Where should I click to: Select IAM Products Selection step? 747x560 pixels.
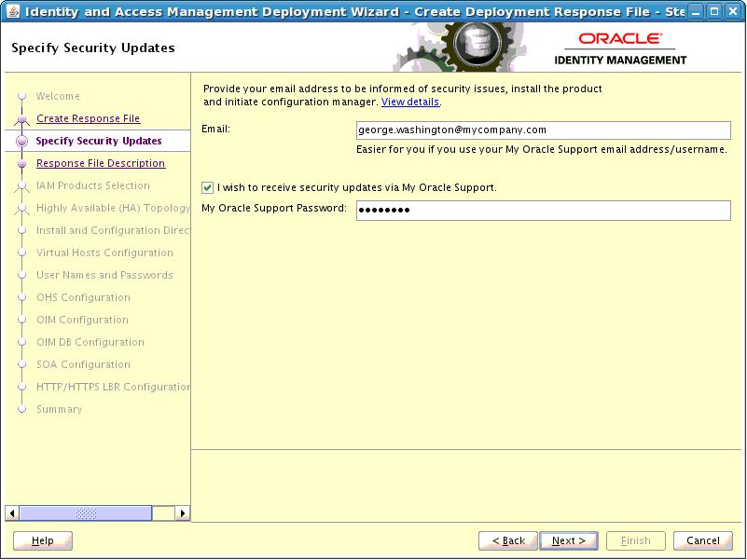coord(93,185)
